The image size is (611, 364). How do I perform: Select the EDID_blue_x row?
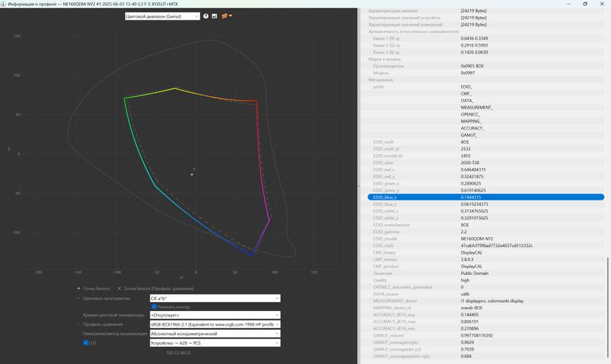pyautogui.click(x=486, y=197)
